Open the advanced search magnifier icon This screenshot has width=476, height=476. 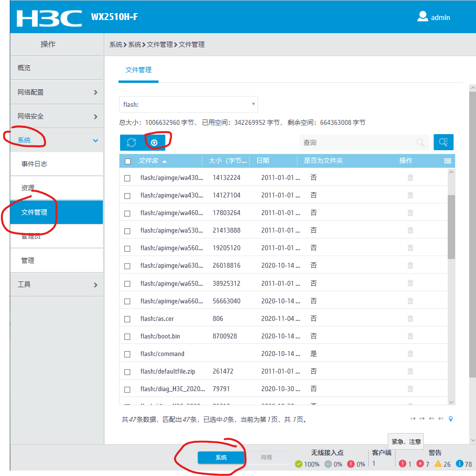(443, 142)
